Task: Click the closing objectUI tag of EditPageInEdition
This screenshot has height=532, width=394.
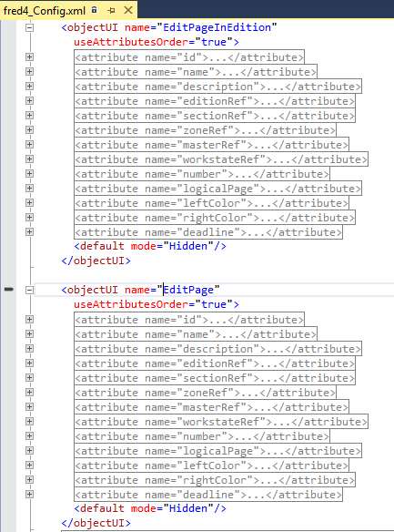Action: coord(96,261)
